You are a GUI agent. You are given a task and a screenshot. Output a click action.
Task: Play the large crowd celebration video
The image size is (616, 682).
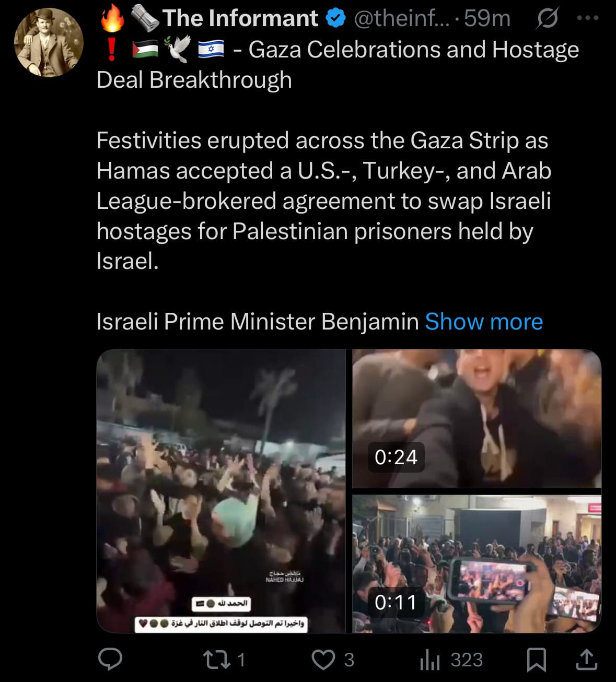(x=221, y=491)
